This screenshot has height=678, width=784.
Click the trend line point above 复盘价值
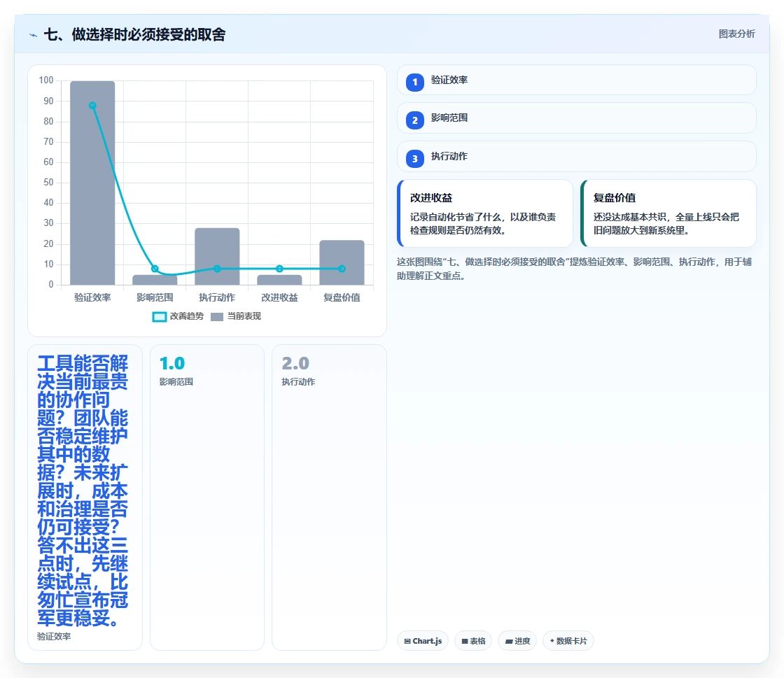342,269
